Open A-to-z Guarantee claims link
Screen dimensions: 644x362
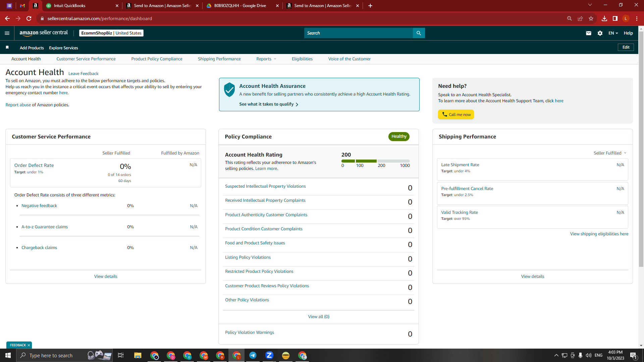(45, 227)
